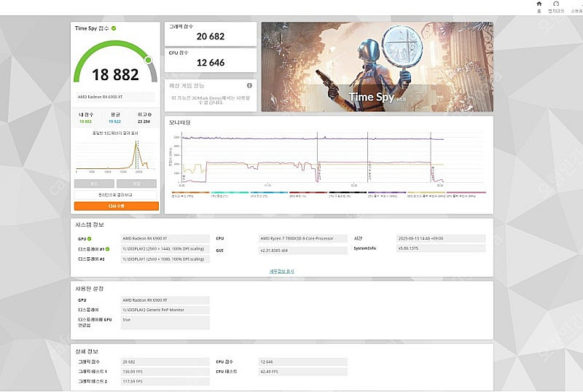
Task: Click the DISPLAY1 2560 × 1080 field
Action: 165,259
